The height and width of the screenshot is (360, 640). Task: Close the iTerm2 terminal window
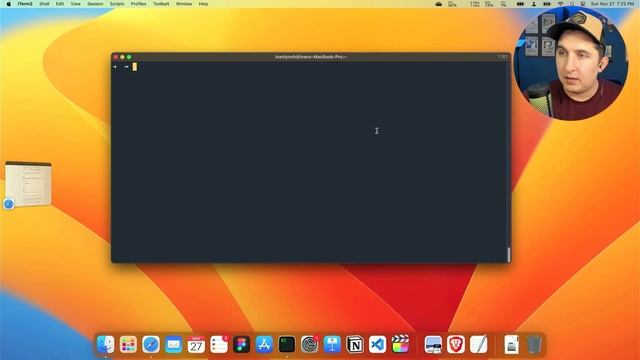coord(116,57)
